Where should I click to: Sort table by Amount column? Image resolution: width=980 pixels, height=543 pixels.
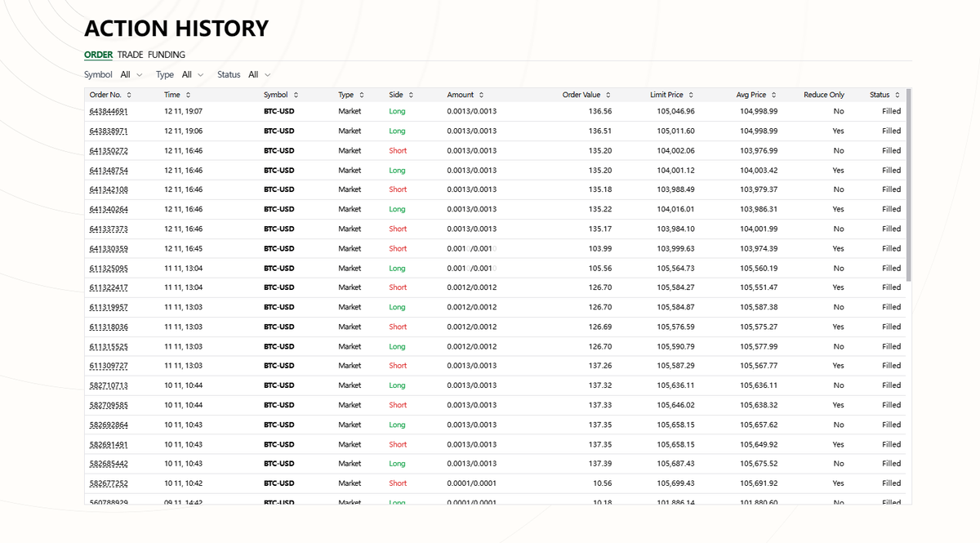point(465,95)
